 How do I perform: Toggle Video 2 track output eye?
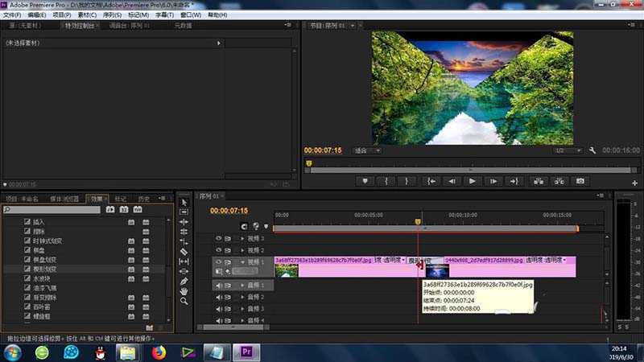point(218,250)
